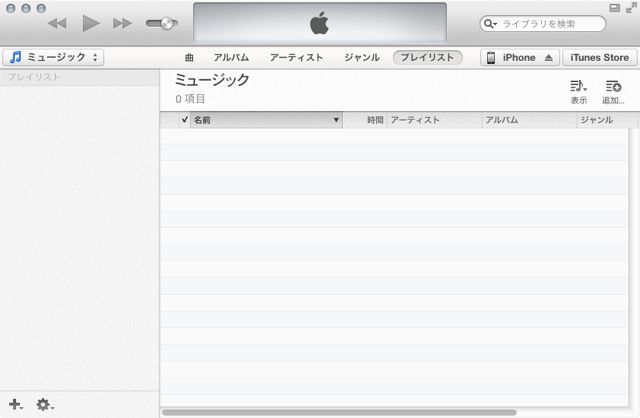The width and height of the screenshot is (640, 418).
Task: Switch to mini player window icon
Action: (x=614, y=8)
